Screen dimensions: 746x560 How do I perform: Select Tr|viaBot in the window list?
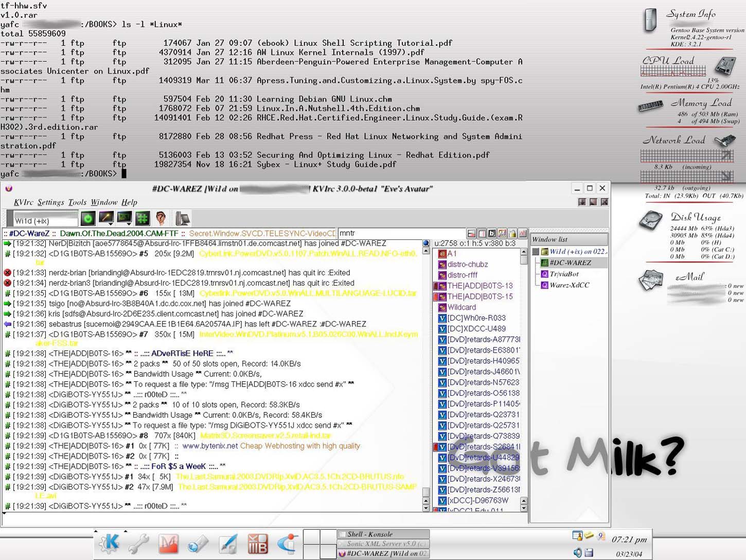pos(563,274)
